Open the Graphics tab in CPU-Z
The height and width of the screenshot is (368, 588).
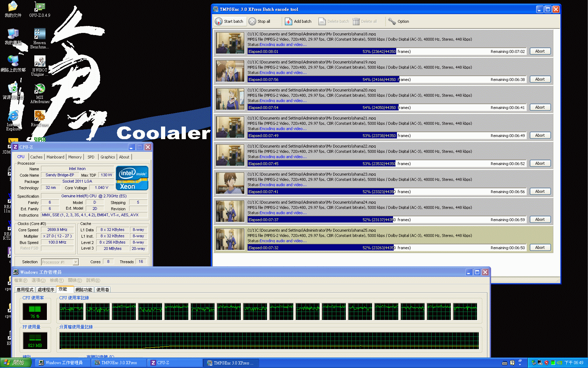[107, 157]
